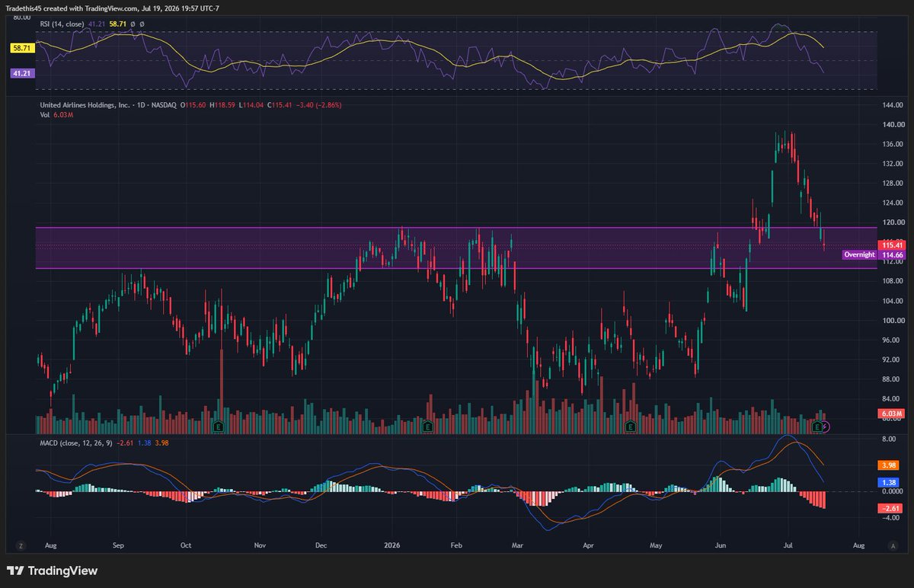
Task: Click the upper purple zone boundary line
Action: [455, 228]
